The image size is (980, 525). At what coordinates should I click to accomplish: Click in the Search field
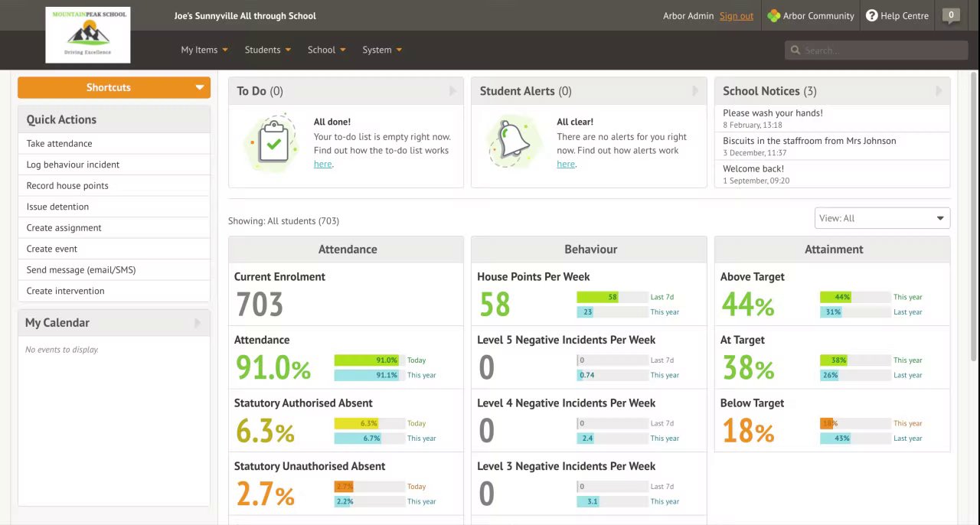876,51
